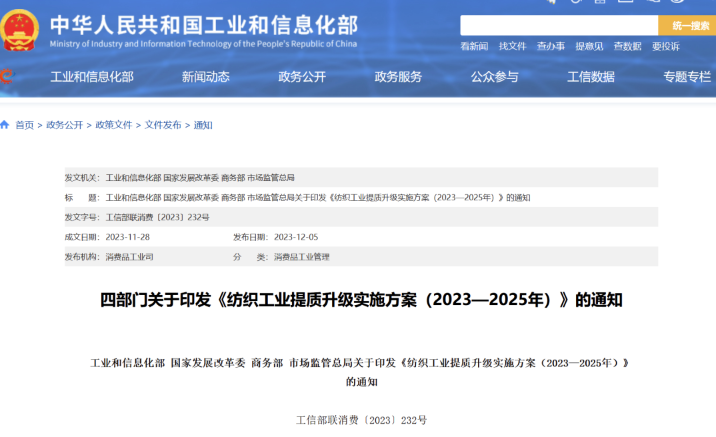This screenshot has width=716, height=437.
Task: Click the body subtitle starting 工业和信息化部 国家发展改革委
Action: click(x=360, y=363)
